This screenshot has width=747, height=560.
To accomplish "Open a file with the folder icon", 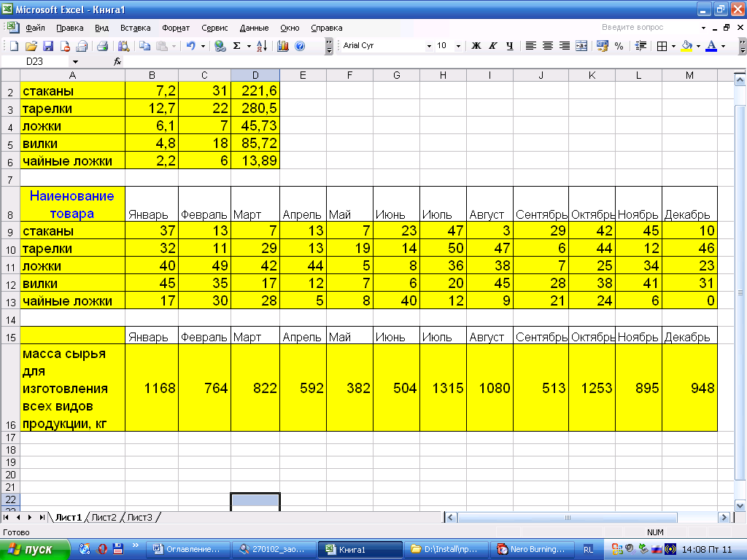I will [31, 46].
